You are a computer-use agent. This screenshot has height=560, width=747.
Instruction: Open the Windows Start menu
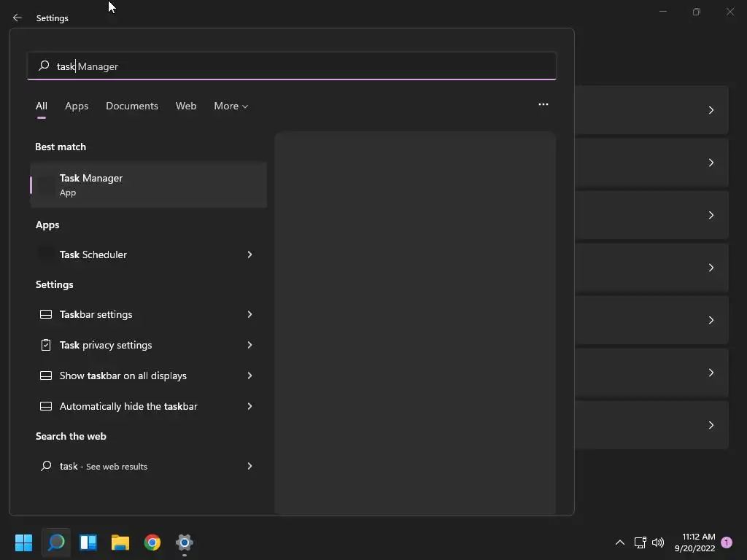(x=23, y=542)
